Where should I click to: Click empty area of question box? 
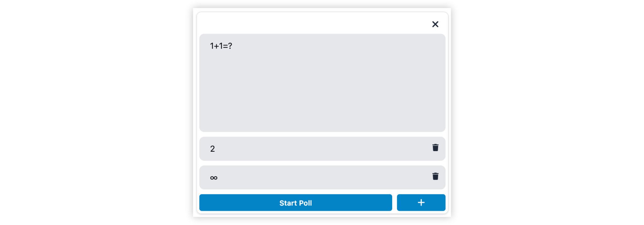click(322, 96)
